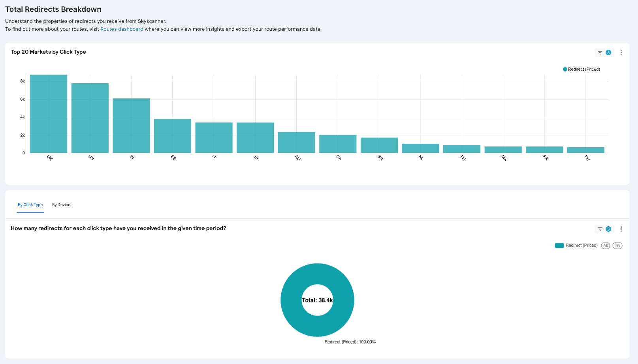Click the 2k y-axis label
Viewport: 638px width, 364px height.
[23, 135]
